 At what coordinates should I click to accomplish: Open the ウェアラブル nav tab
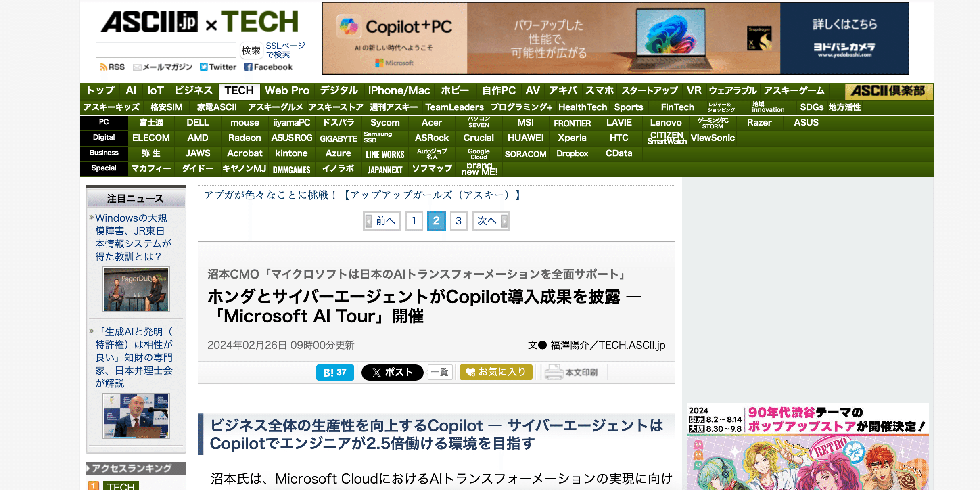[x=733, y=90]
